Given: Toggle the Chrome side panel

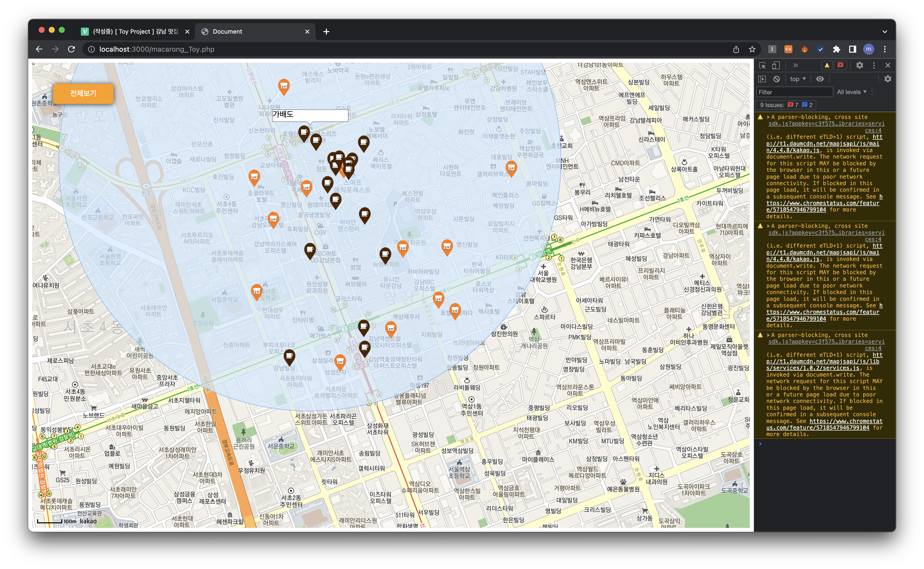Looking at the screenshot, I should point(852,49).
